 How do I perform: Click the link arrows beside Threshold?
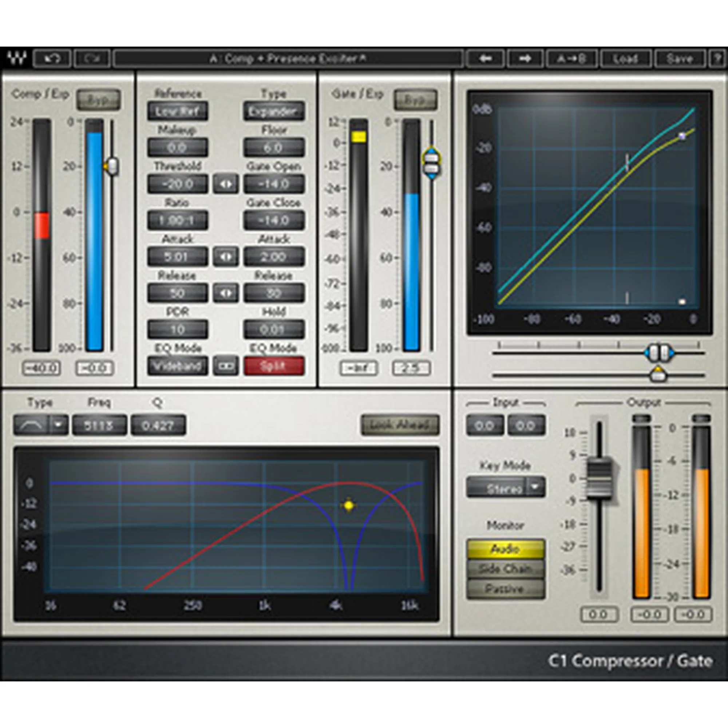(x=226, y=184)
